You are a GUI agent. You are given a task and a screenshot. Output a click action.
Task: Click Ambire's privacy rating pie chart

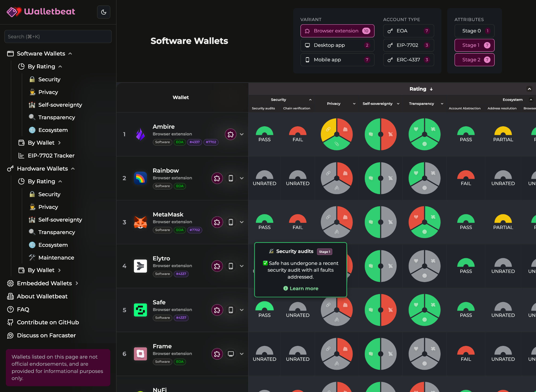point(337,134)
